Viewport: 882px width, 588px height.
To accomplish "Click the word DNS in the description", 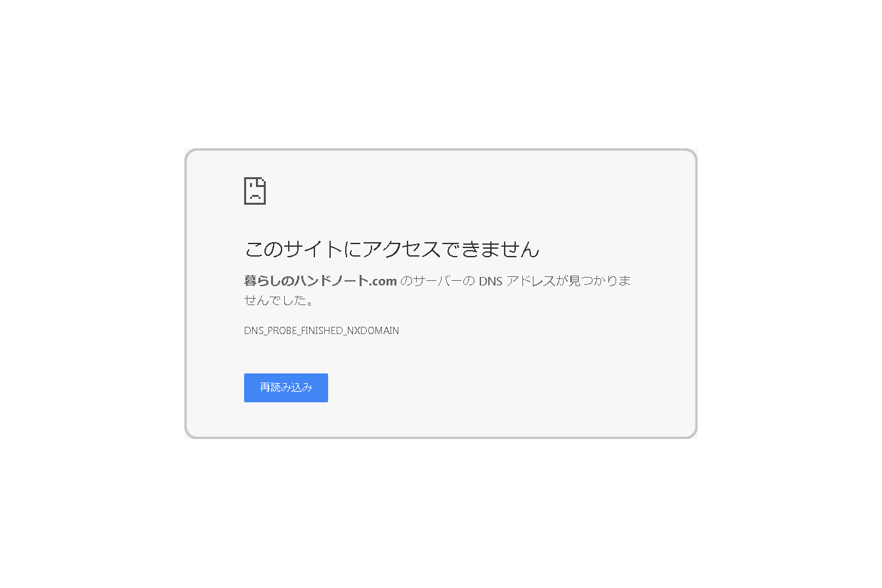I will [x=491, y=282].
